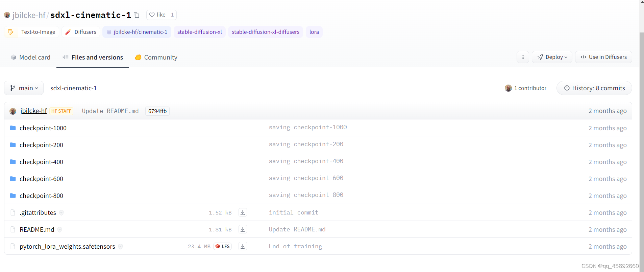Open the README.md file
The image size is (644, 272).
click(x=37, y=229)
